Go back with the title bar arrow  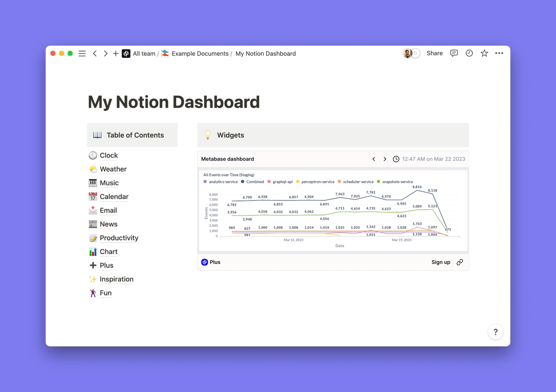[95, 53]
